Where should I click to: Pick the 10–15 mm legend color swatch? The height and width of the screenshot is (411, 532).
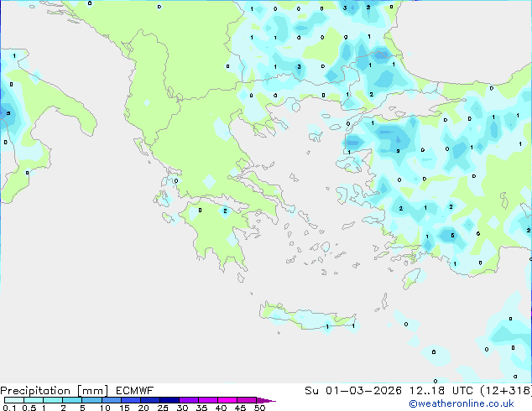[111, 400]
